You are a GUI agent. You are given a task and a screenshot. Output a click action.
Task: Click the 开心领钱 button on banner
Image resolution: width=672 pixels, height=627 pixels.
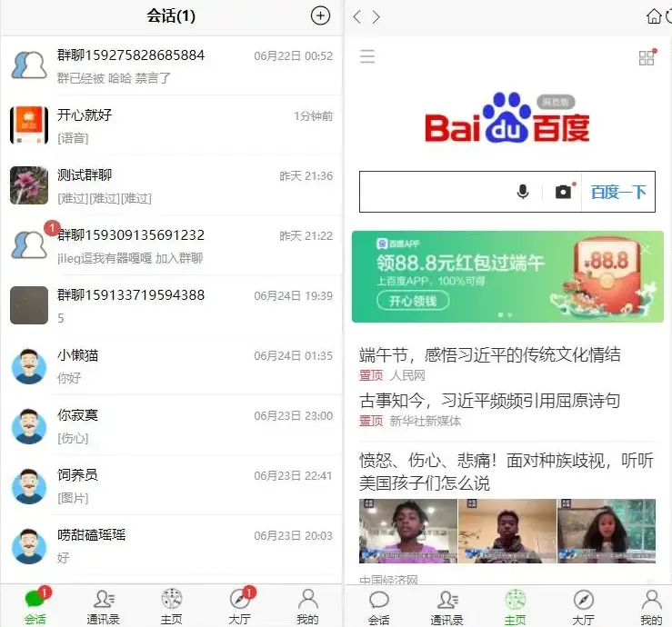413,301
